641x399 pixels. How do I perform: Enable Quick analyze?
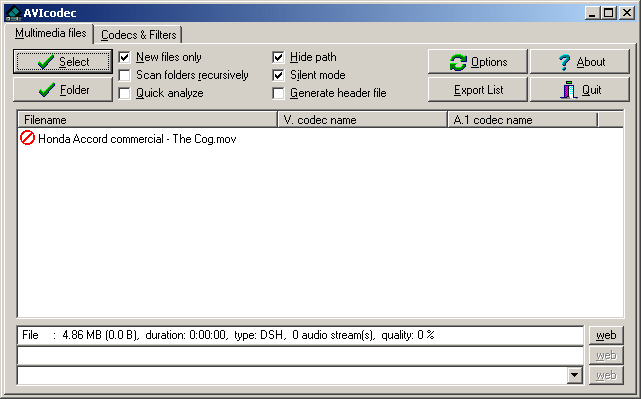(124, 93)
